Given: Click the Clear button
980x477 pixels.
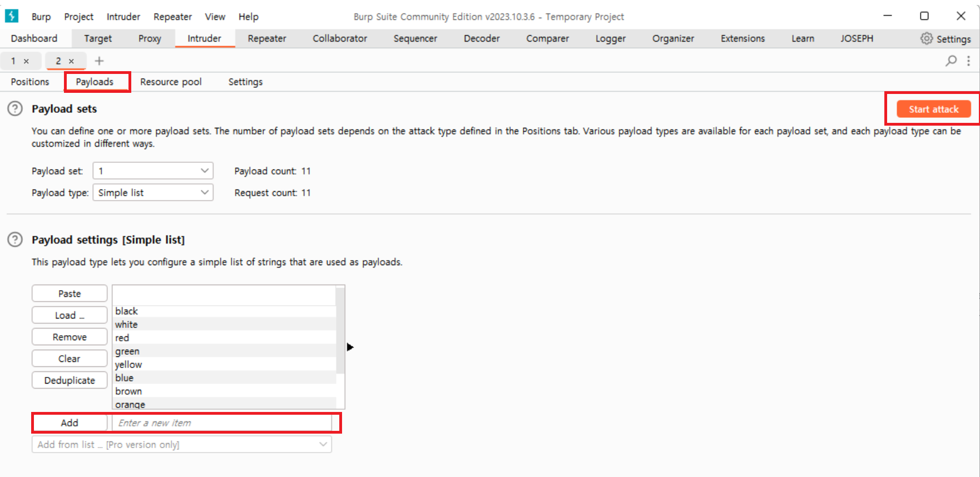Looking at the screenshot, I should click(x=70, y=358).
